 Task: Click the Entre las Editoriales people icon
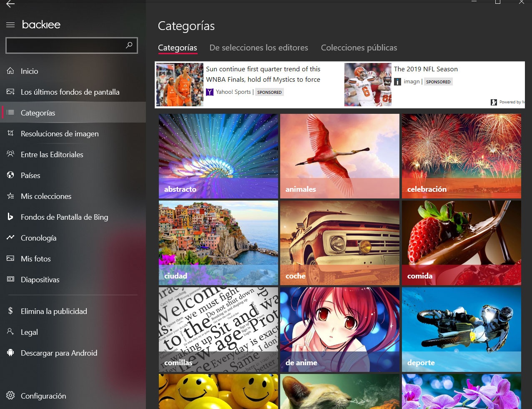pos(10,154)
